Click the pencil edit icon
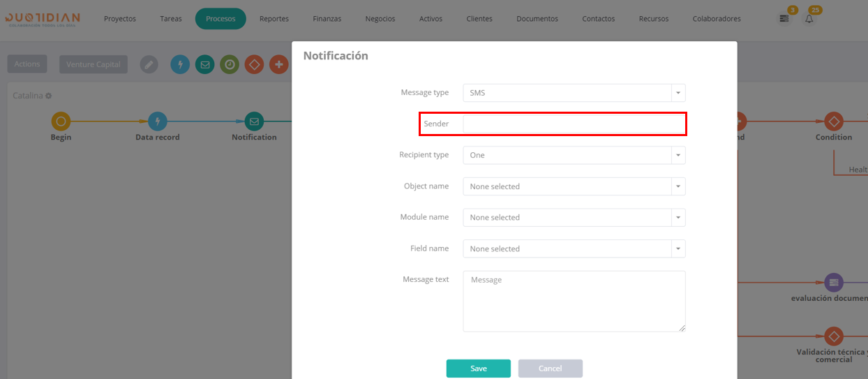Image resolution: width=868 pixels, height=379 pixels. 149,64
